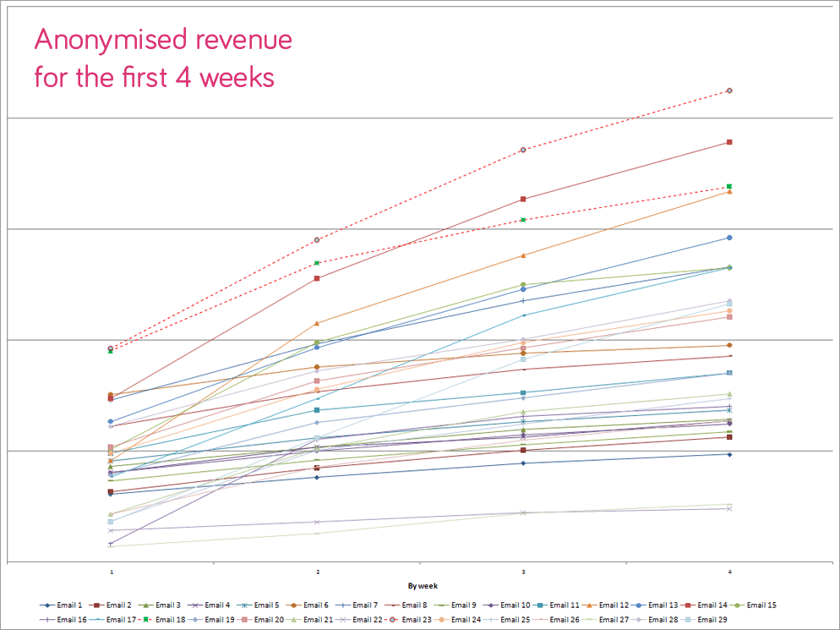Click the chart title 'Anonymised revenue for the first 4 weeks'

click(x=163, y=58)
